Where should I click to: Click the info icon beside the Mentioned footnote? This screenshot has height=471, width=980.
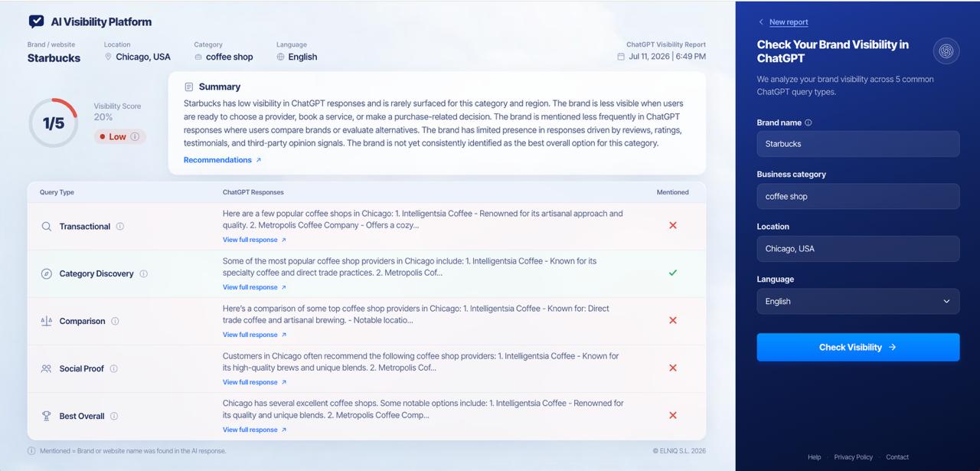pyautogui.click(x=31, y=451)
